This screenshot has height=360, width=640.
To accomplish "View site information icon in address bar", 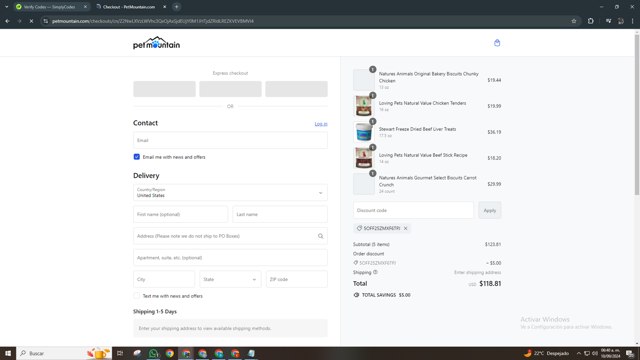I will [x=46, y=21].
